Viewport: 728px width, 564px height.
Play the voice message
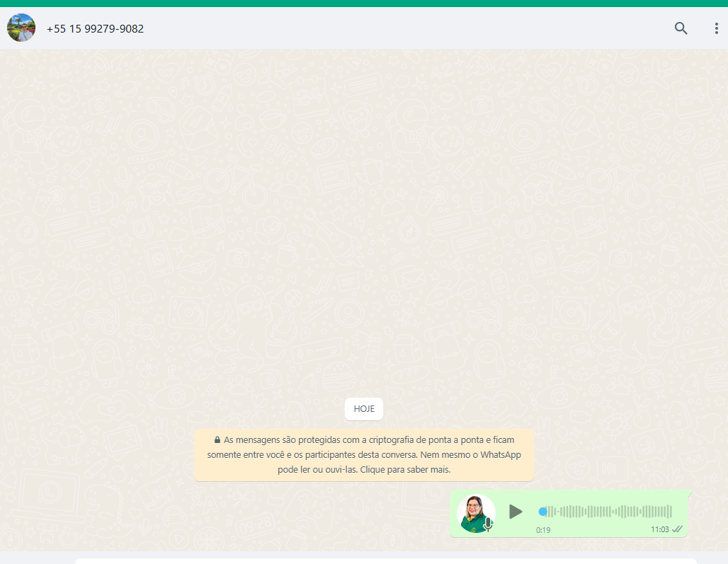[x=516, y=512]
